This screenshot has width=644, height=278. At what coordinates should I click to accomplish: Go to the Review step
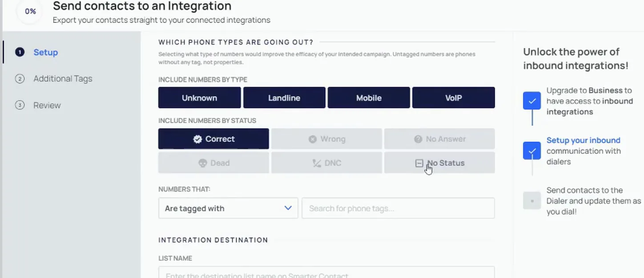(47, 105)
